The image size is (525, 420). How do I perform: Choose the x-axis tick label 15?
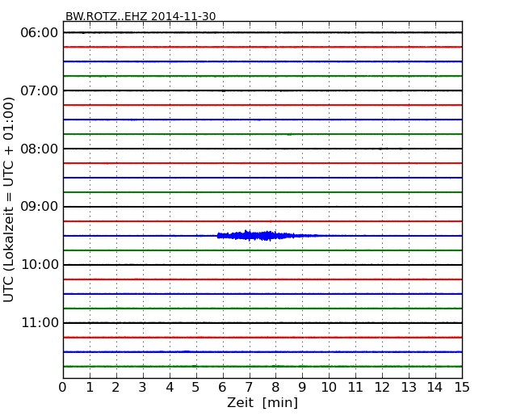462,388
